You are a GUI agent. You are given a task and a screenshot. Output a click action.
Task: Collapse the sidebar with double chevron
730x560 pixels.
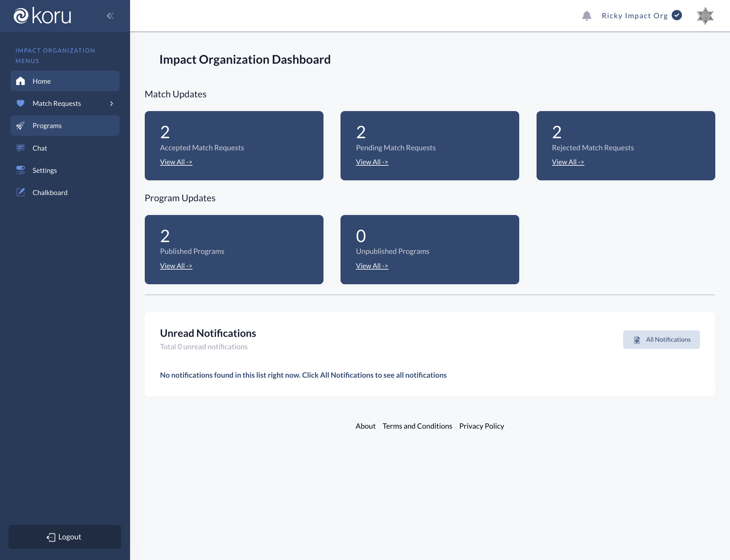[110, 16]
